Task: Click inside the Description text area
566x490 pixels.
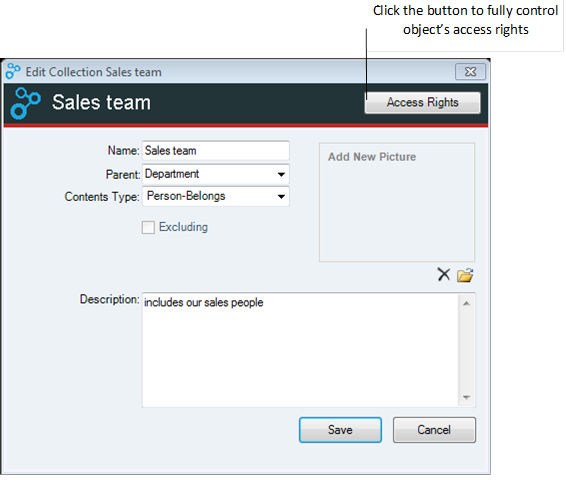Action: (x=300, y=350)
